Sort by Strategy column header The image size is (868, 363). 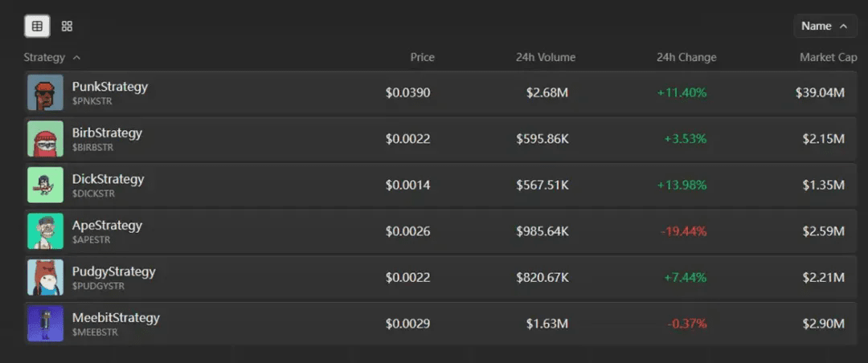(52, 58)
